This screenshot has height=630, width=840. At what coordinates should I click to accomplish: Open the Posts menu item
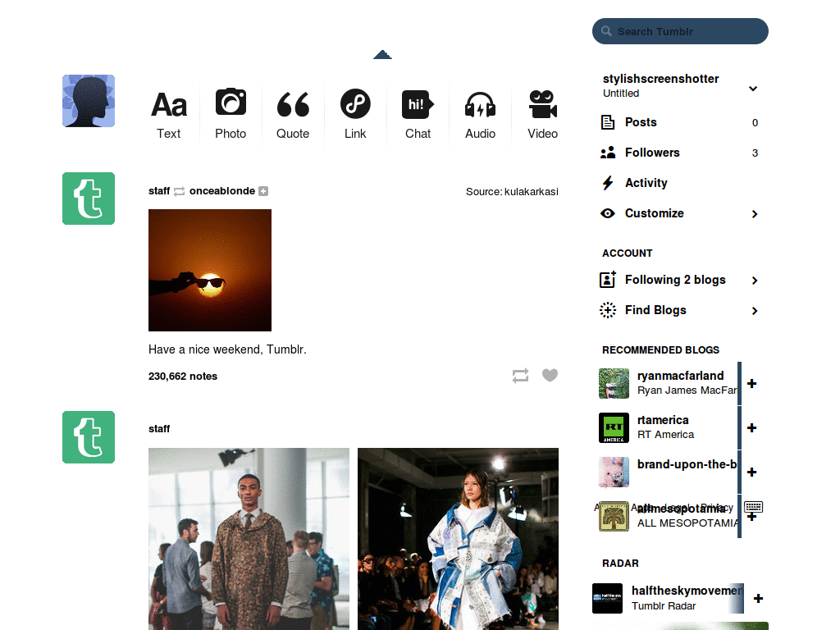point(680,122)
